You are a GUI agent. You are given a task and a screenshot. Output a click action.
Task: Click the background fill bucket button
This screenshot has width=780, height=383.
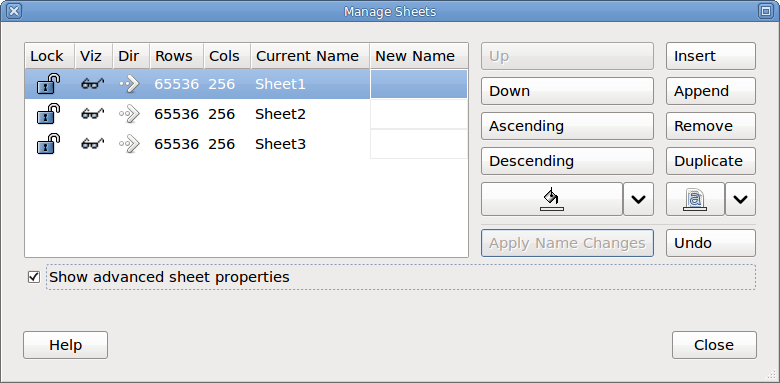(x=552, y=199)
